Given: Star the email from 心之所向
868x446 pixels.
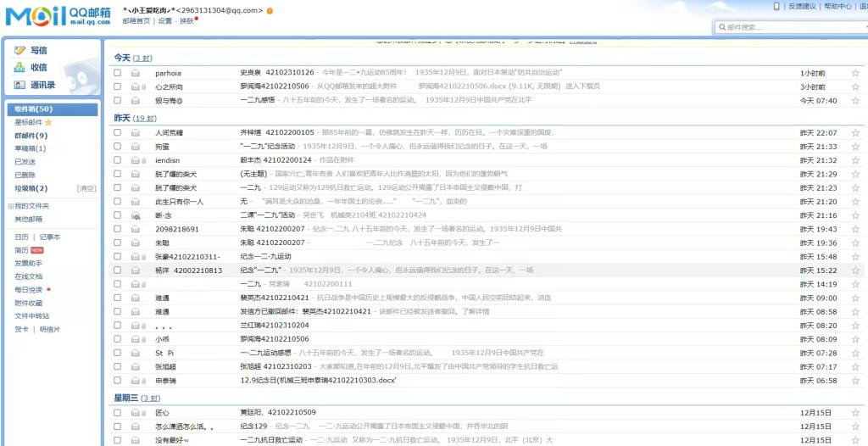Looking at the screenshot, I should 855,86.
